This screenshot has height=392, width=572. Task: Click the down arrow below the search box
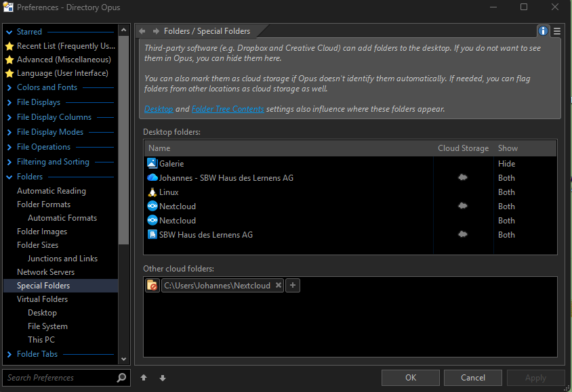[x=163, y=378]
